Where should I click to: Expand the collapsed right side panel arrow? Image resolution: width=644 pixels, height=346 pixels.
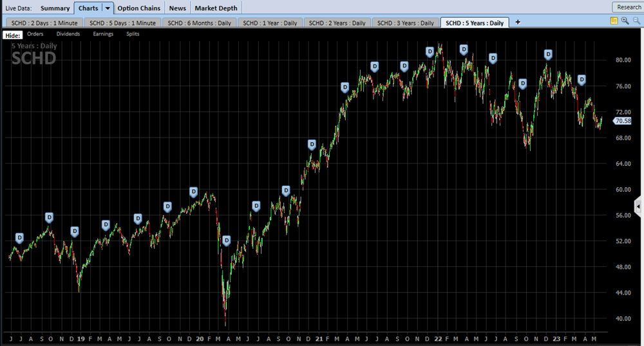point(638,206)
